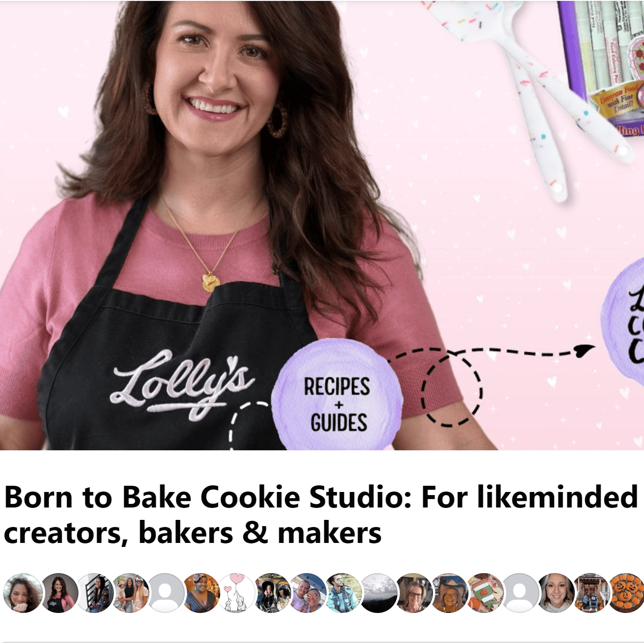
Task: Click the Lolly's logo on the apron
Action: 183,384
